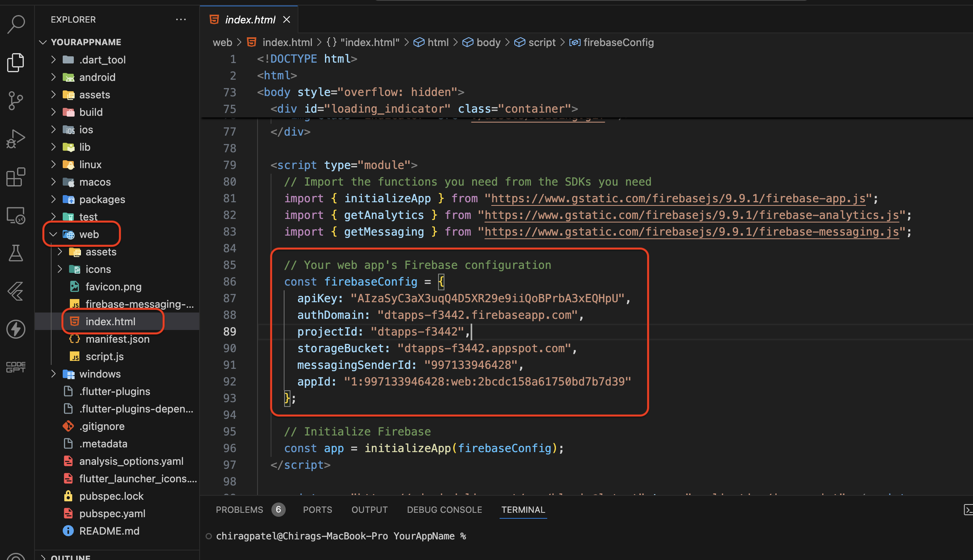
Task: Open the firebase-app.js import URL link
Action: click(678, 198)
